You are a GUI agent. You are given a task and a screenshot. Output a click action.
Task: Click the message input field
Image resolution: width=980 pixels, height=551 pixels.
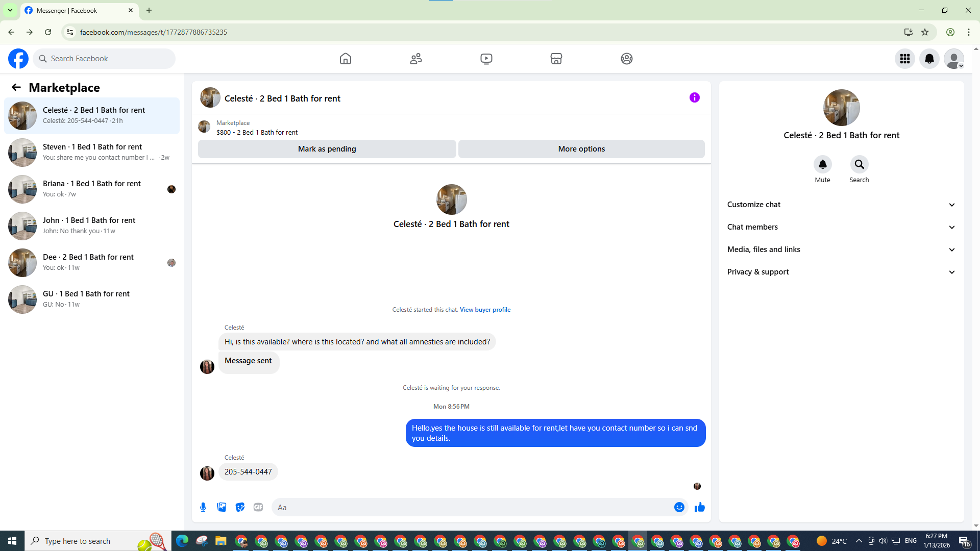pyautogui.click(x=472, y=507)
